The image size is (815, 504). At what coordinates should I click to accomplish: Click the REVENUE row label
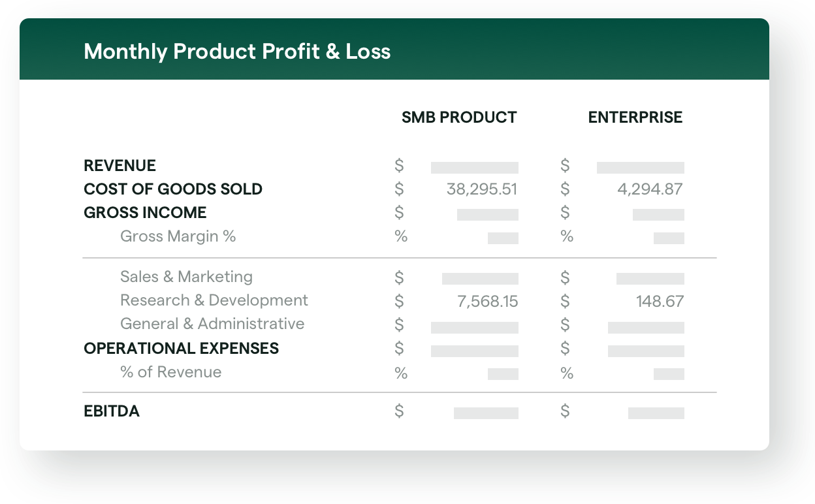click(120, 166)
